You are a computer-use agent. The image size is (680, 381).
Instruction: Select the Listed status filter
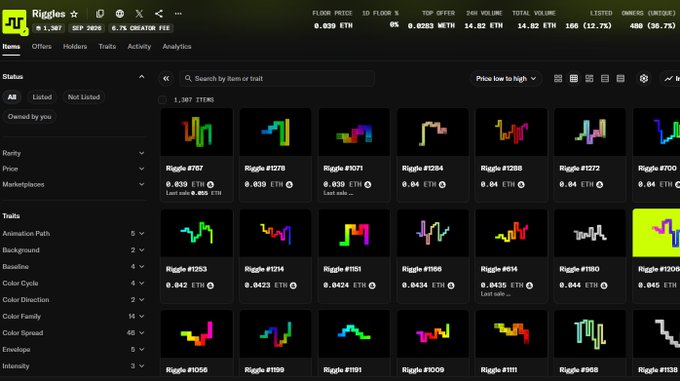[x=42, y=97]
